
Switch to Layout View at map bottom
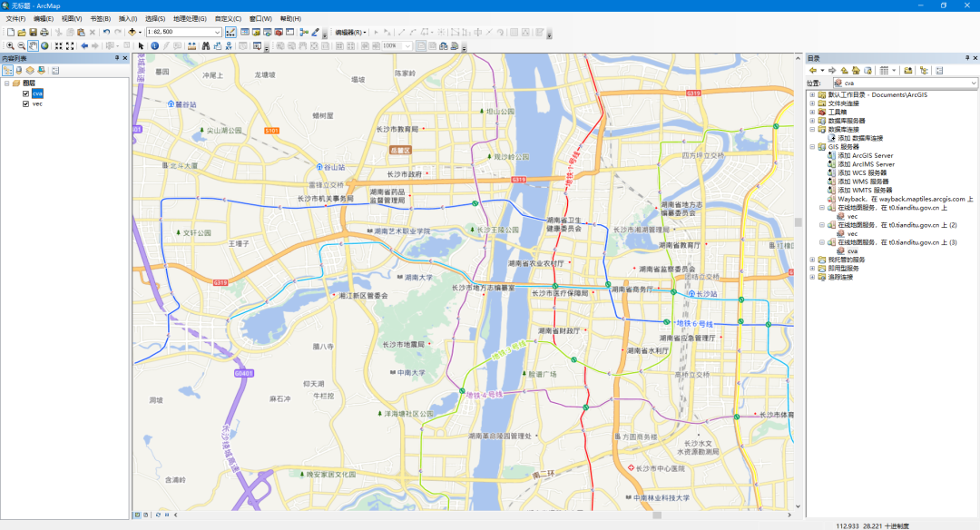pyautogui.click(x=145, y=515)
